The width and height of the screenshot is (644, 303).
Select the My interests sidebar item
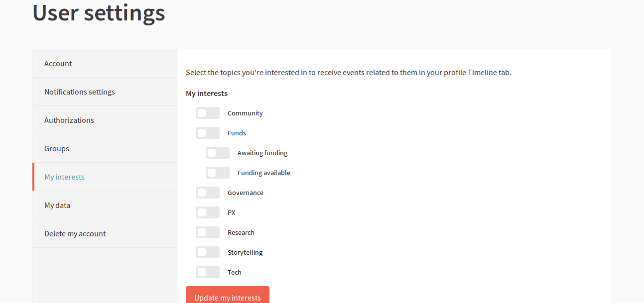[x=65, y=177]
